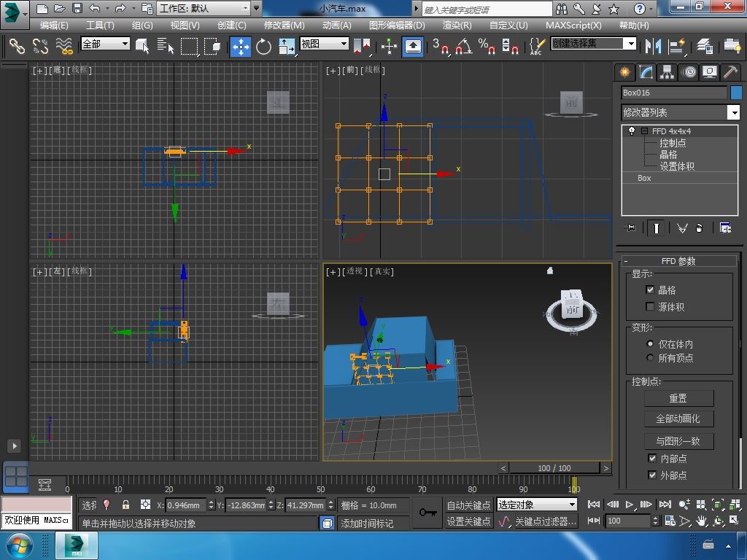Select the 仅在体内 radio option
The width and height of the screenshot is (747, 560).
(650, 343)
